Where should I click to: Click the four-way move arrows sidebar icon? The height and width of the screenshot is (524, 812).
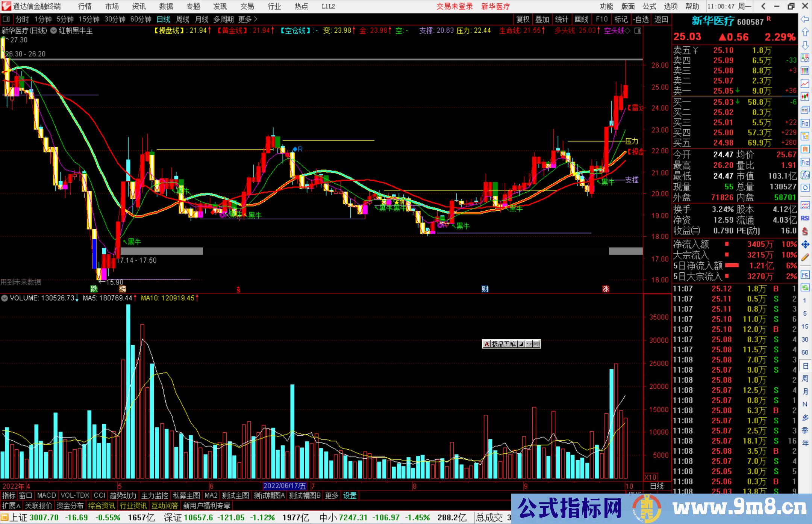pos(805,245)
